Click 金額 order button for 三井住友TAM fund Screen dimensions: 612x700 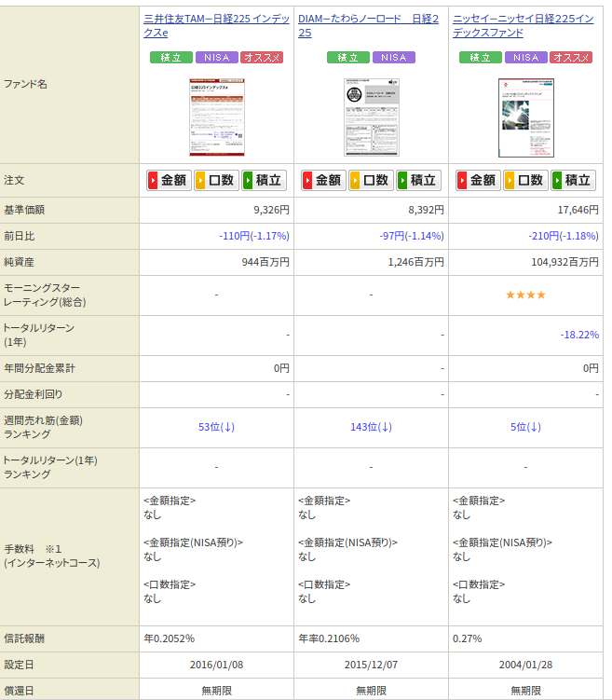169,181
